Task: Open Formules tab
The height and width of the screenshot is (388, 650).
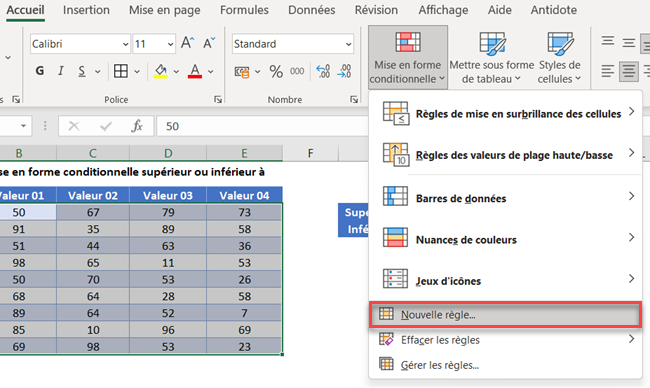Action: pyautogui.click(x=244, y=10)
